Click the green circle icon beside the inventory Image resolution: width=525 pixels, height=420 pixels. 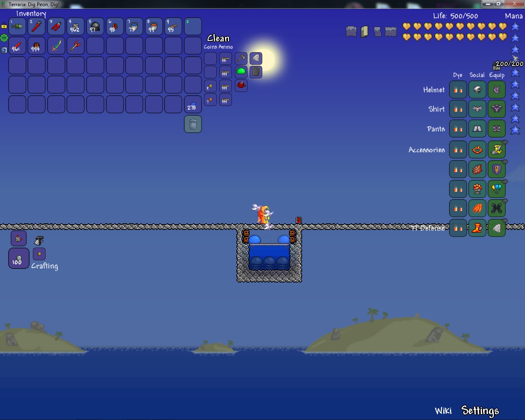[x=4, y=38]
